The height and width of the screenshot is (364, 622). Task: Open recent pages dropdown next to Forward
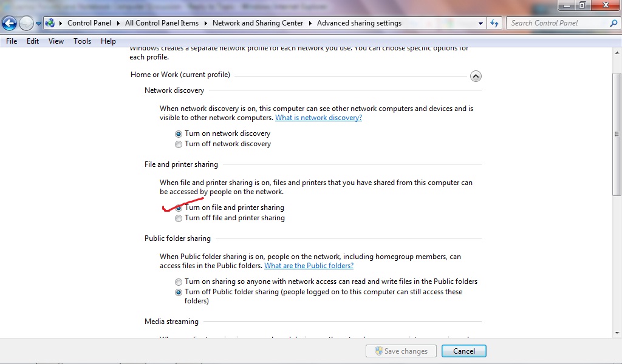click(x=38, y=24)
